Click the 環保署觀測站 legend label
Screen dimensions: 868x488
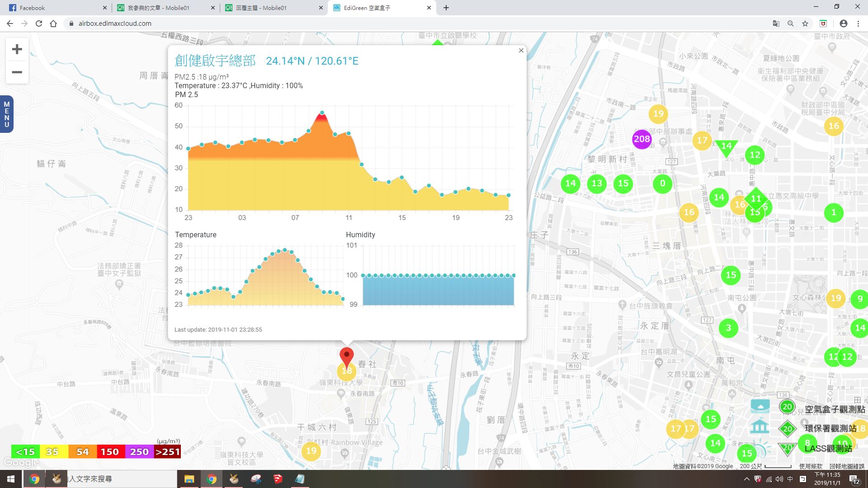[831, 428]
